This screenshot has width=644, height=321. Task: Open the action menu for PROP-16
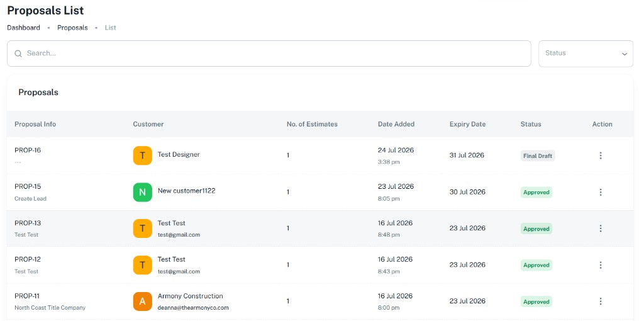[601, 155]
